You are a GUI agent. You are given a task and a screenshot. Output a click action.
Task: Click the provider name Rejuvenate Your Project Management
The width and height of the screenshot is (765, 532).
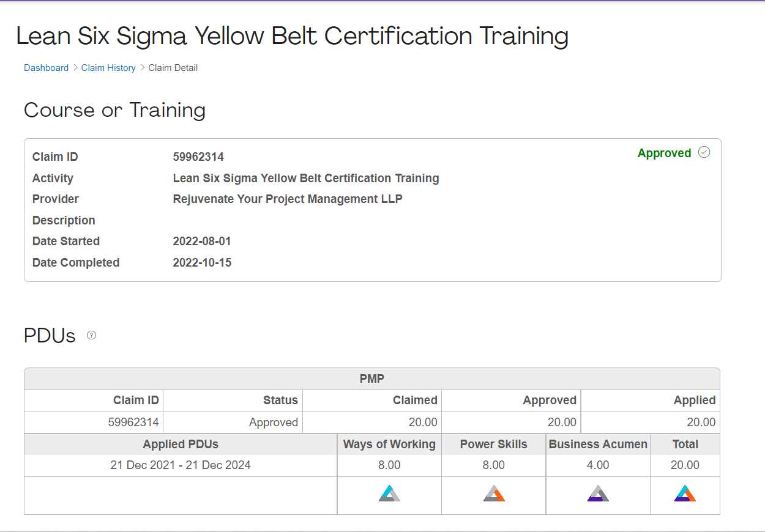pyautogui.click(x=288, y=199)
